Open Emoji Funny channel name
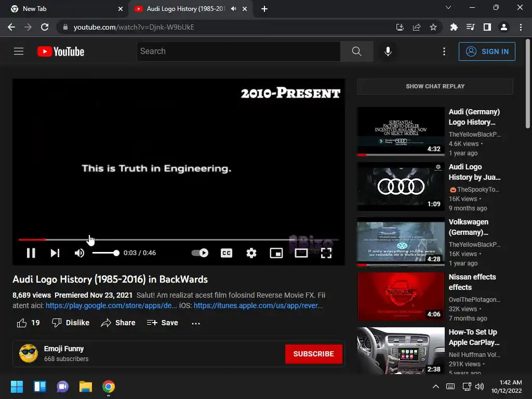The height and width of the screenshot is (399, 532). point(64,349)
